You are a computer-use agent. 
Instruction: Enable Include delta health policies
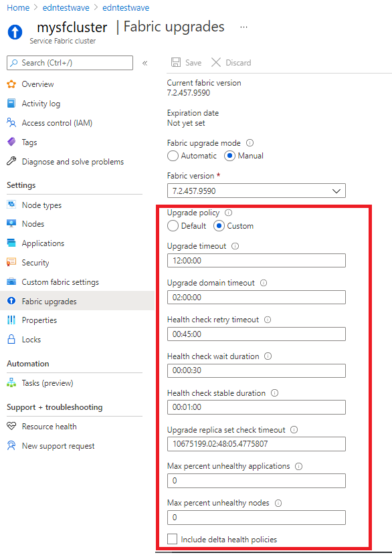coord(173,539)
